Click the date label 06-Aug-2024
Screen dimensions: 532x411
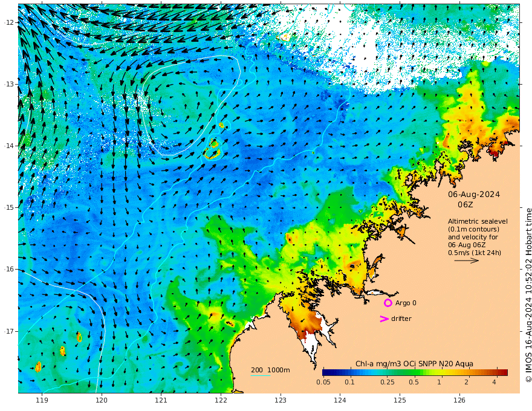coord(474,194)
